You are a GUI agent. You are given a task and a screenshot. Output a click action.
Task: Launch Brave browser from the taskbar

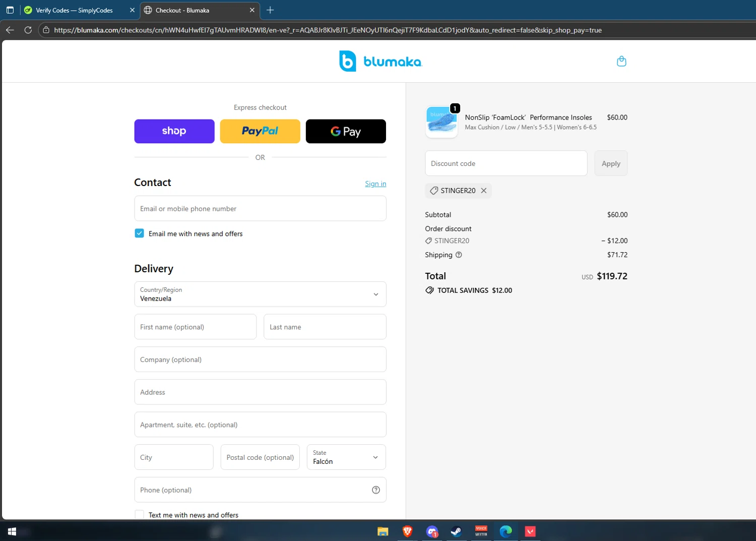(x=407, y=531)
